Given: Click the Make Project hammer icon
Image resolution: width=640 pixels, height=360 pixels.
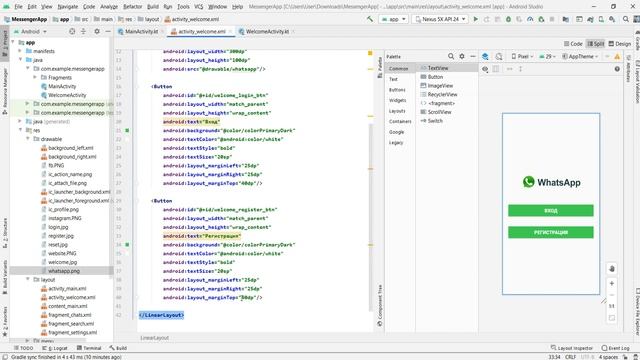Looking at the screenshot, I should pyautogui.click(x=370, y=19).
